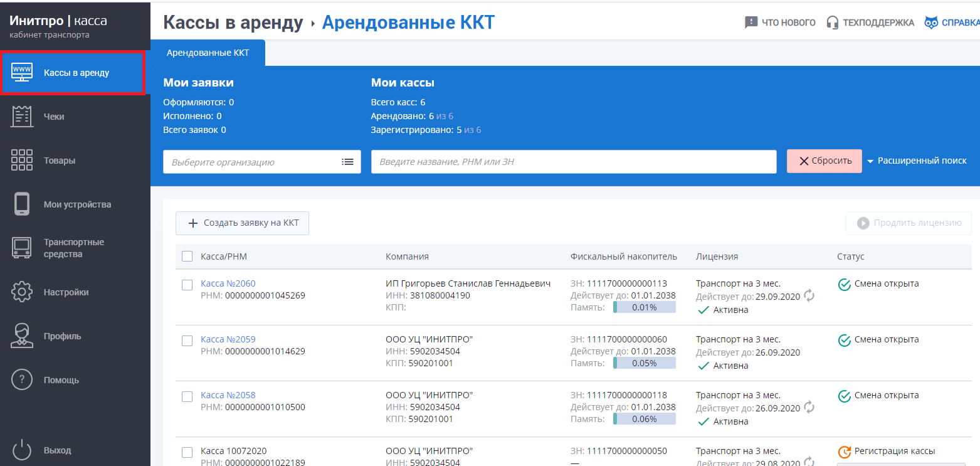Click the Выход power icon
Image resolution: width=980 pixels, height=466 pixels.
(x=22, y=450)
